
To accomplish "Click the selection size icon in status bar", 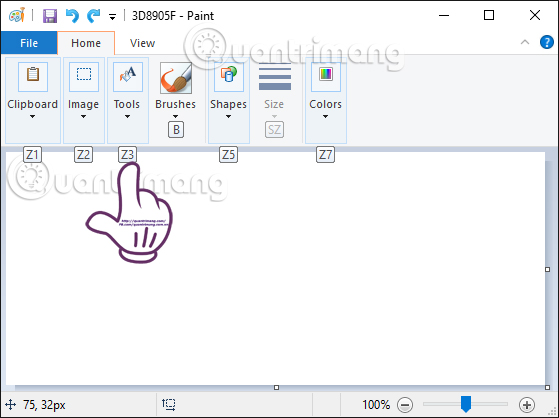I will click(x=169, y=404).
